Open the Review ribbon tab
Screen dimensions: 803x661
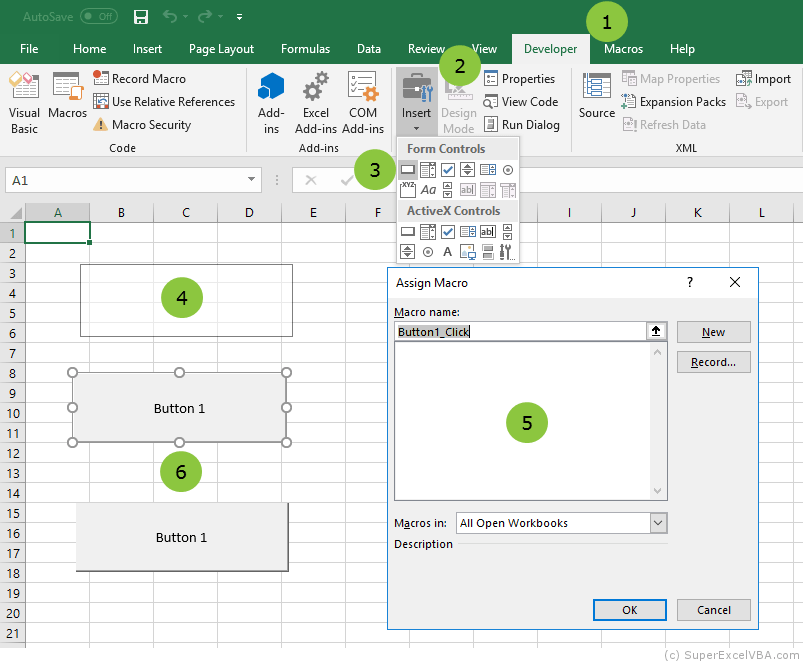pos(427,48)
